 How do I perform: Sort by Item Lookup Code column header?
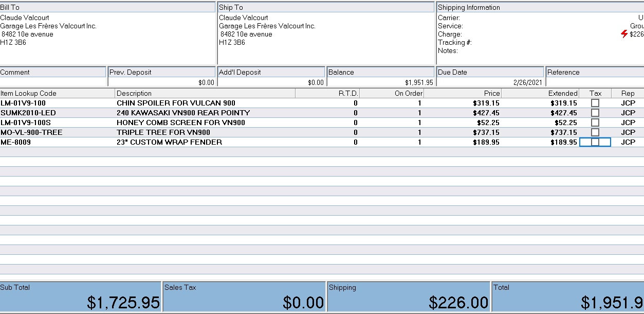[57, 93]
